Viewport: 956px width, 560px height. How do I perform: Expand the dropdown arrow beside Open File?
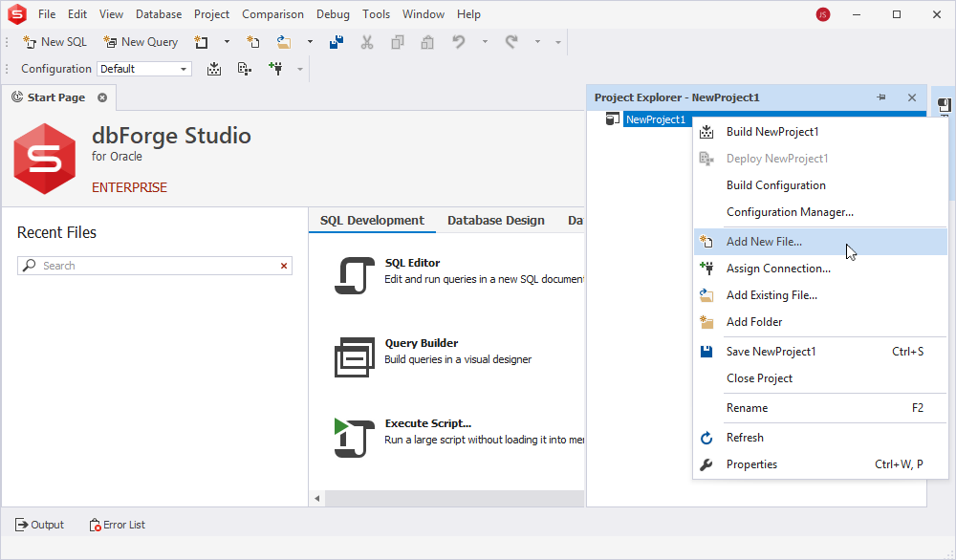[310, 42]
